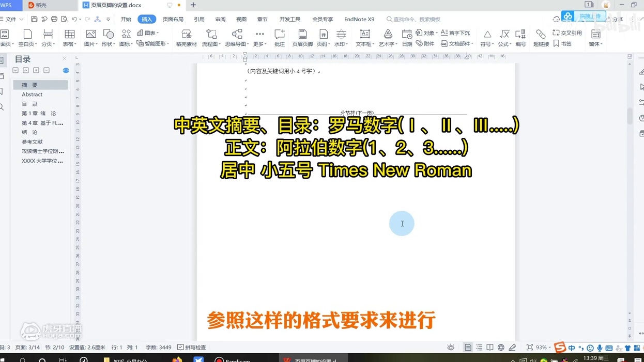
Task: Open the 窗体 forms dropdown
Action: coord(595,38)
